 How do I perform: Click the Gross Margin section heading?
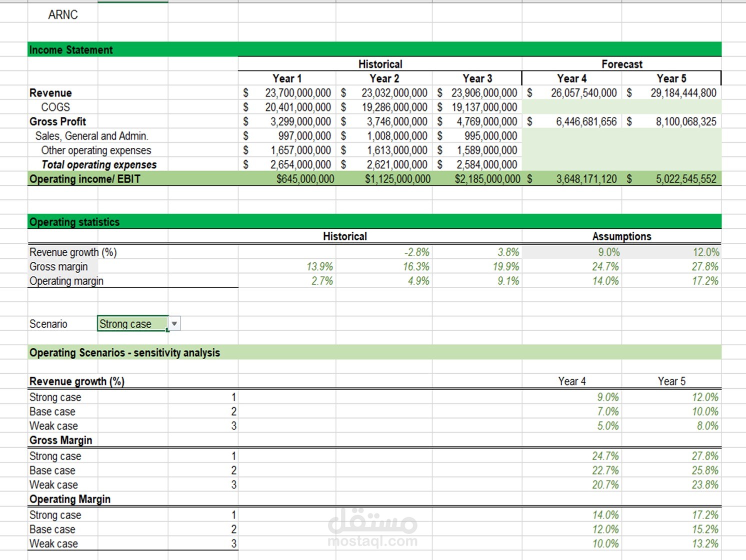click(61, 441)
